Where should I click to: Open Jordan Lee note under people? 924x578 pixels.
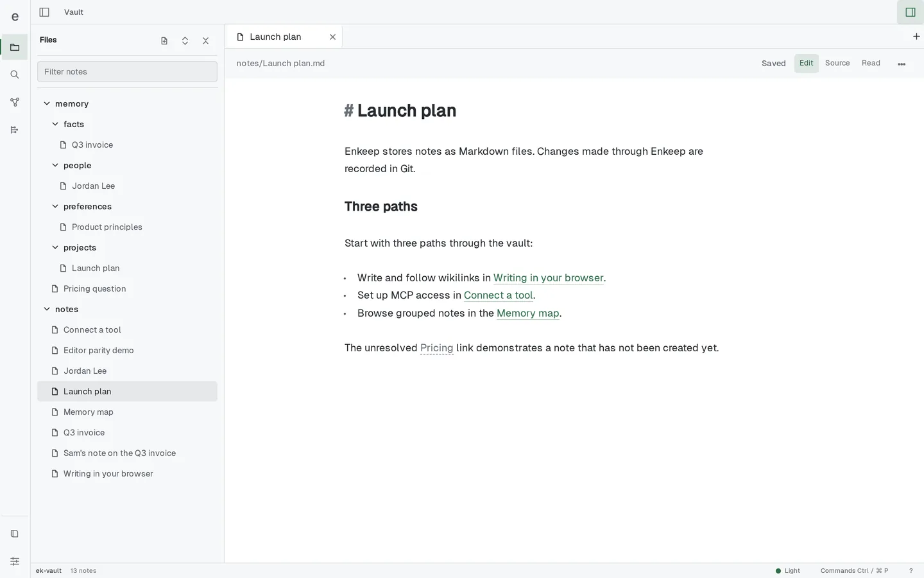click(127, 186)
